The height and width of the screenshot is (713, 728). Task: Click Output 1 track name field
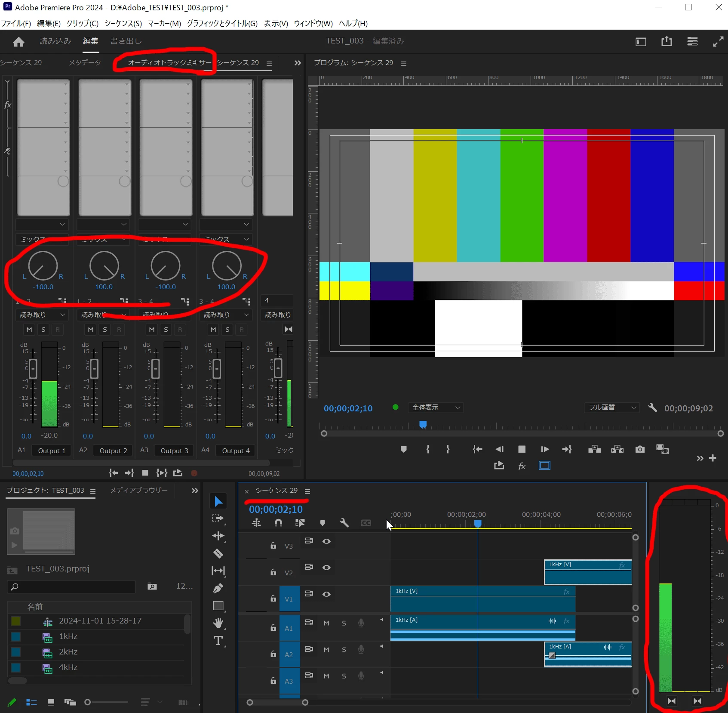click(x=52, y=451)
